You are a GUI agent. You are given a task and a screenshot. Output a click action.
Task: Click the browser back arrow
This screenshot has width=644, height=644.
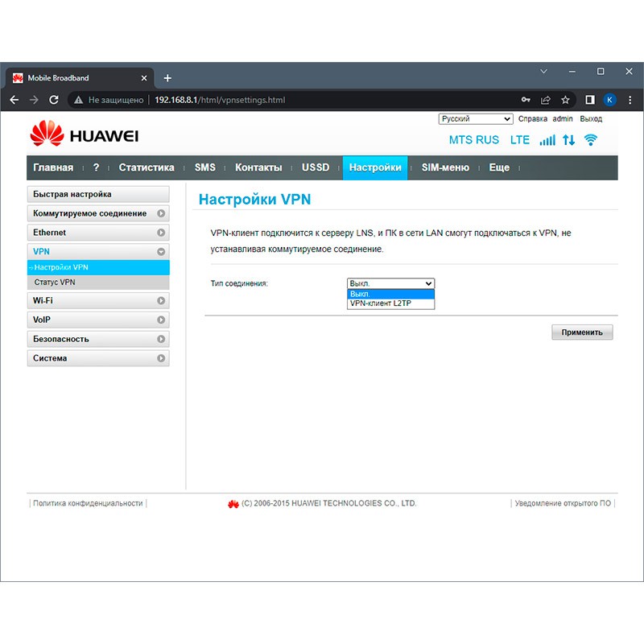(x=14, y=100)
